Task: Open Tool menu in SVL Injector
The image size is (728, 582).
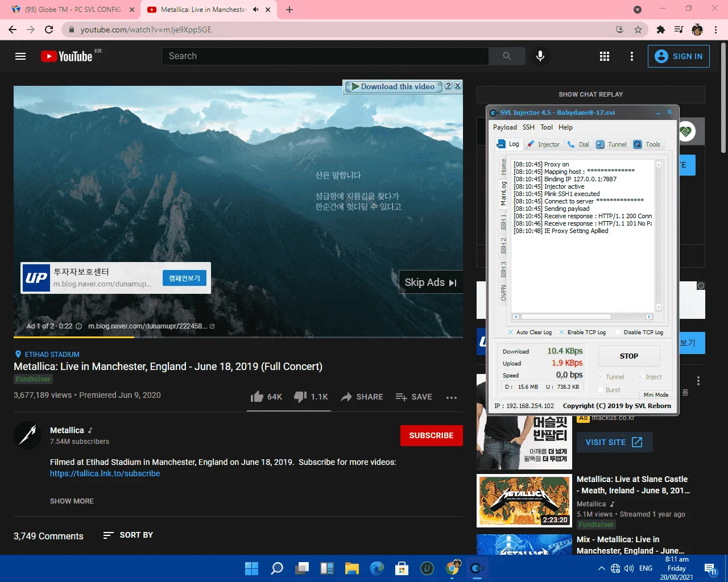Action: point(547,127)
